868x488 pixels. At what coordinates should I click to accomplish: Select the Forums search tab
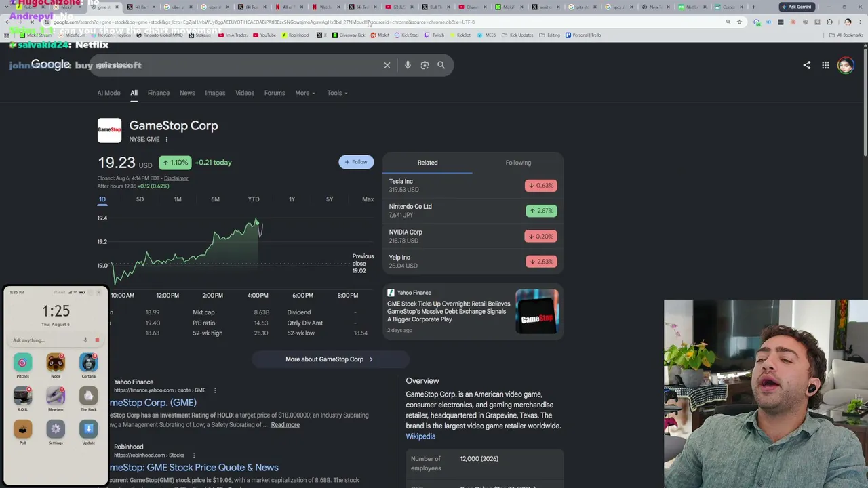275,93
